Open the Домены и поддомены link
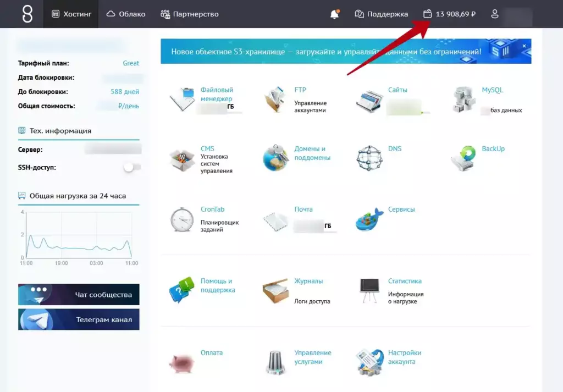The image size is (563, 392). 312,153
